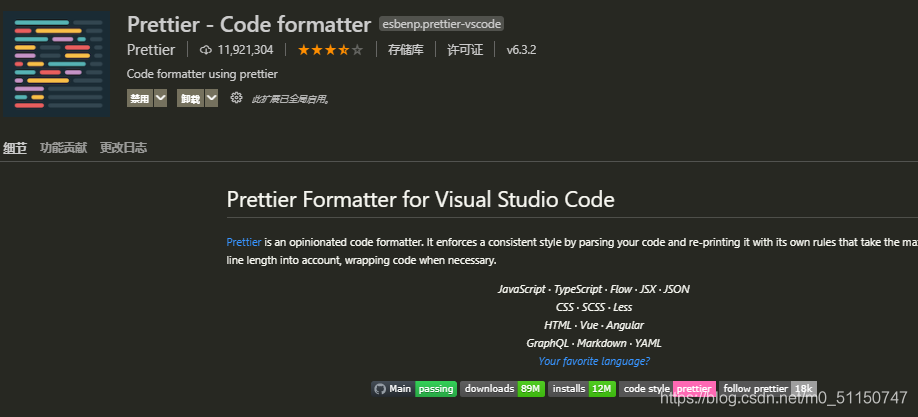Click the Prettier publisher name
The height and width of the screenshot is (417, 918).
pos(151,50)
